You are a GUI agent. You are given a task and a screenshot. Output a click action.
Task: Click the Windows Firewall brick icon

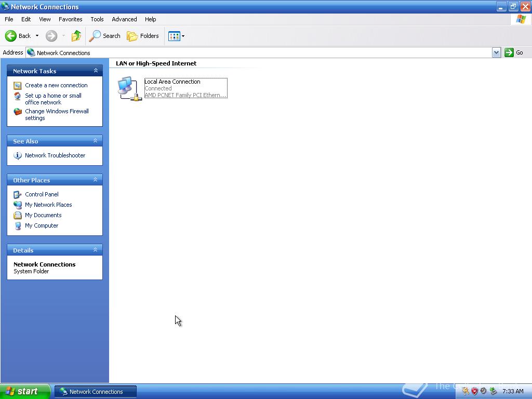pos(18,112)
